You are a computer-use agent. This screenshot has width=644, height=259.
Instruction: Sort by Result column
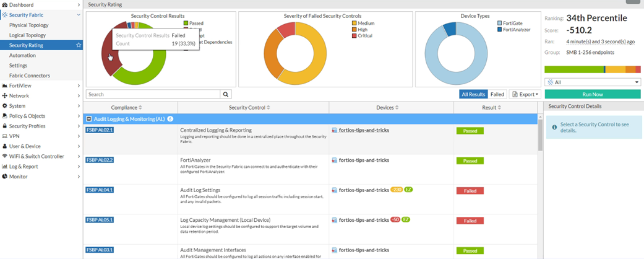[x=491, y=108]
